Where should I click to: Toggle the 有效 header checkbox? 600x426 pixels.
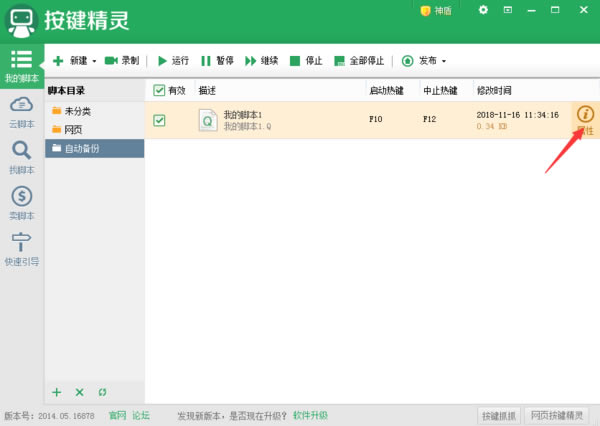(159, 91)
